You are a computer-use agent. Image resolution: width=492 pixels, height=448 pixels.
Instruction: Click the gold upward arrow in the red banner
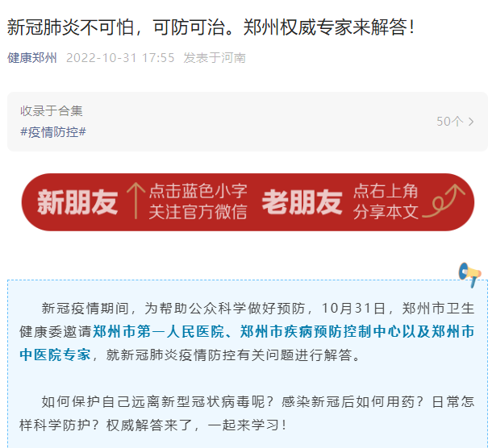coord(136,201)
